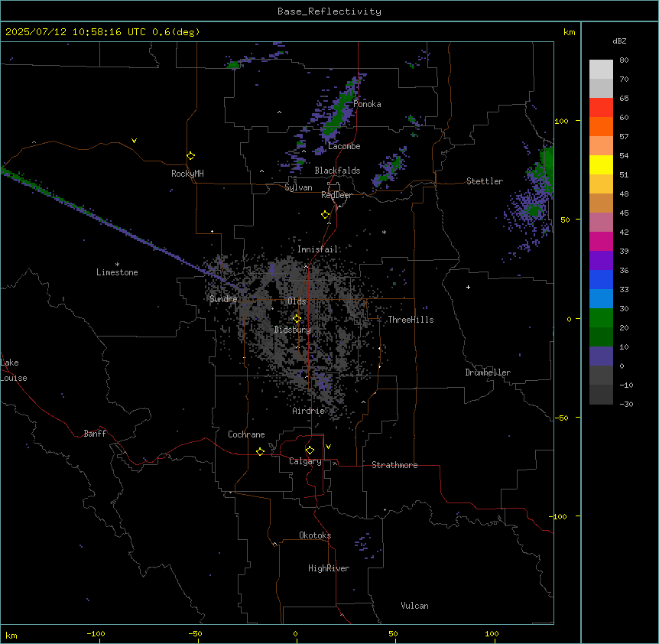Click the Lacombe city label
659x644 pixels.
click(344, 146)
